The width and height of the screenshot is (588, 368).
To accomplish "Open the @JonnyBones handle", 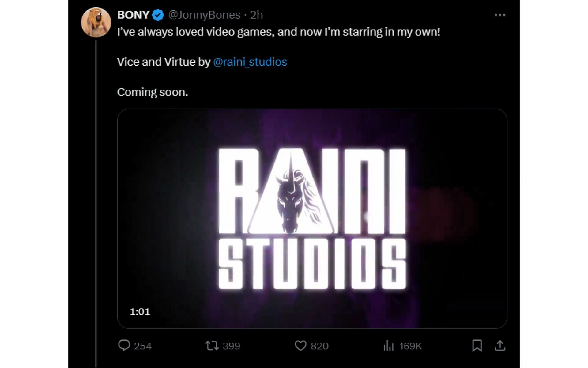I will click(x=204, y=15).
